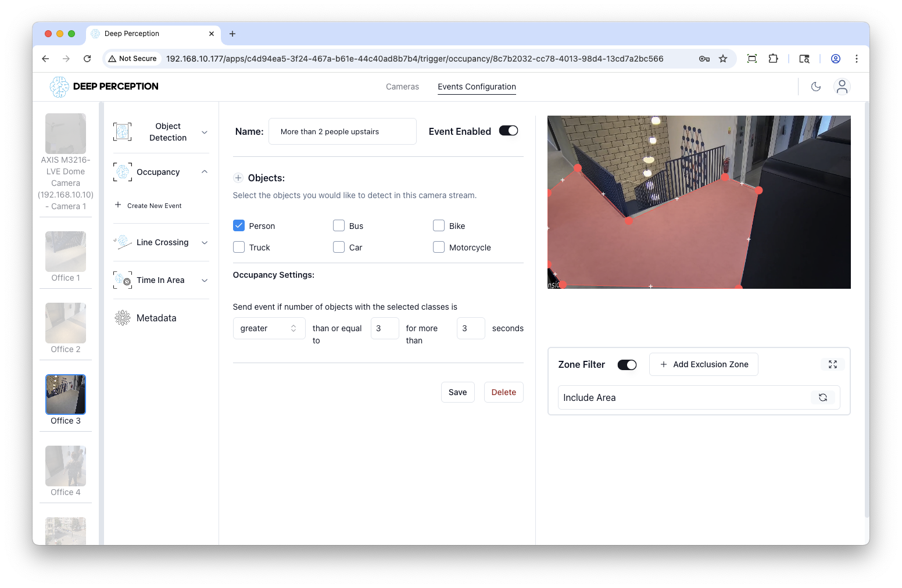Switch to the Cameras tab

pyautogui.click(x=402, y=87)
